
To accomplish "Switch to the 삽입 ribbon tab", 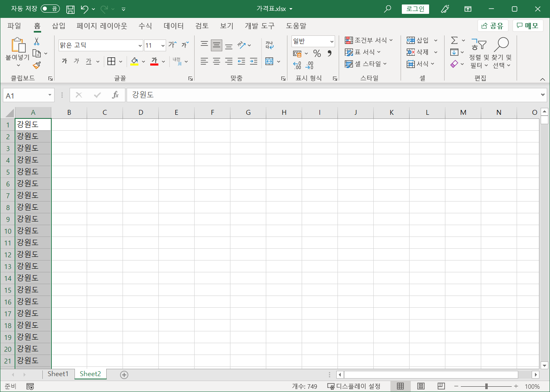I will click(59, 26).
